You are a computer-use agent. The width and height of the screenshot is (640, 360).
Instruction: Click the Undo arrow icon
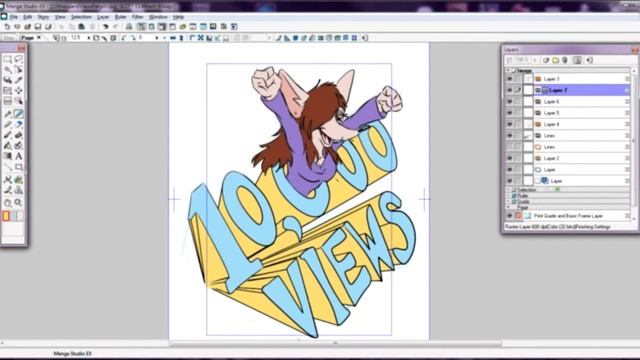[x=106, y=27]
